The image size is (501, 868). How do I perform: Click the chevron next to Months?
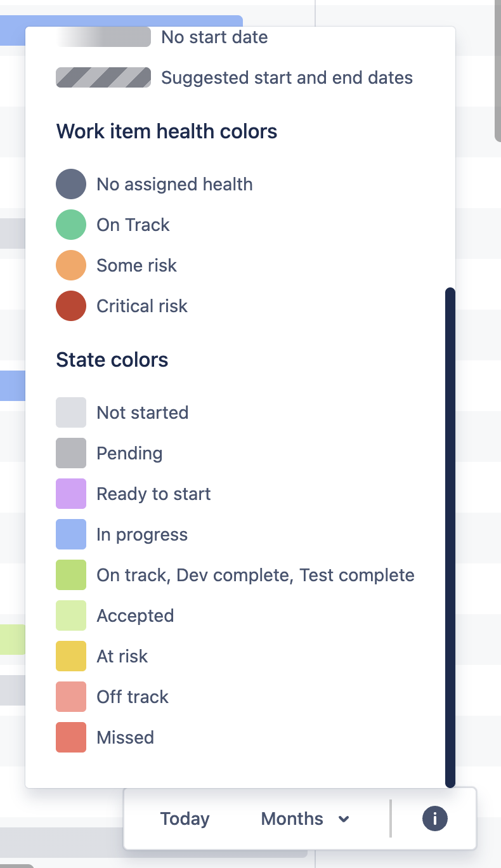[x=344, y=819]
